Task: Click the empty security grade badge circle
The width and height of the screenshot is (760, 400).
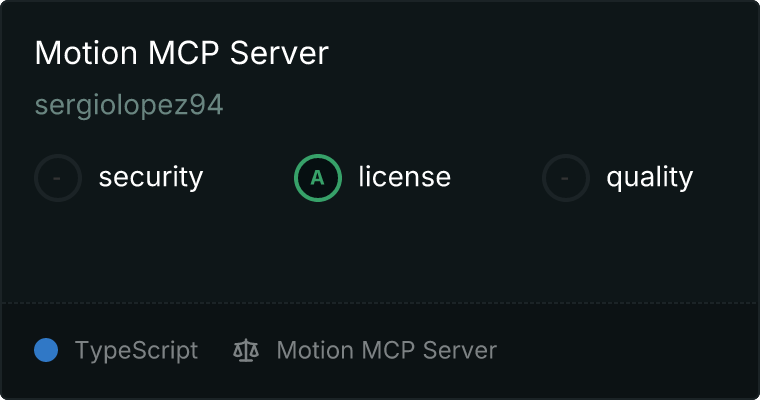Action: coord(58,178)
